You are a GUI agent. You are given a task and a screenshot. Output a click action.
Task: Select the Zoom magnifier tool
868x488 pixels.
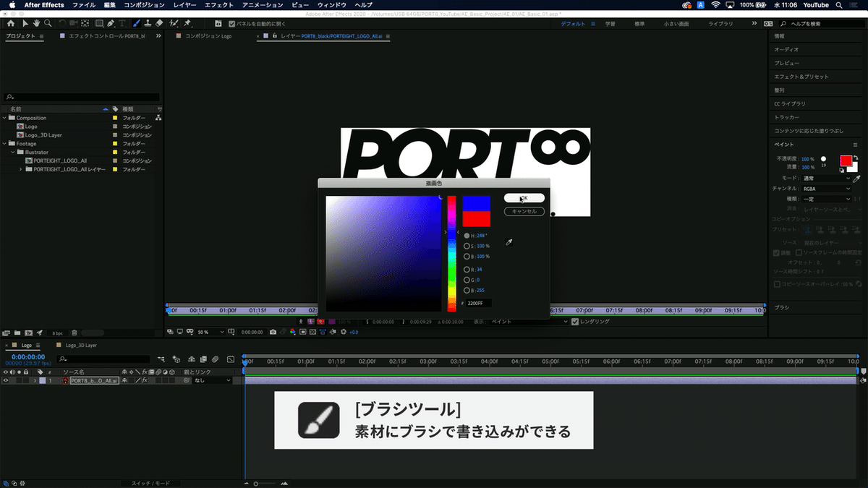pyautogui.click(x=48, y=23)
